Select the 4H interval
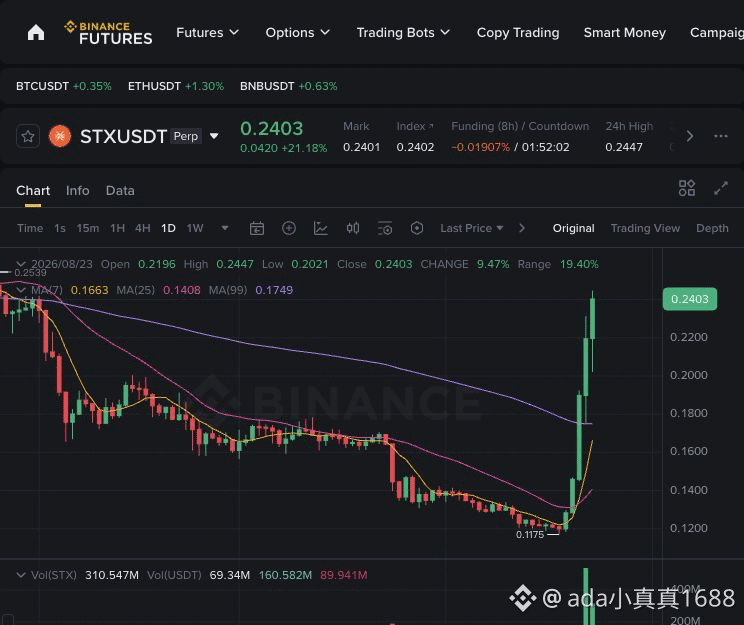Image resolution: width=744 pixels, height=625 pixels. (x=142, y=228)
